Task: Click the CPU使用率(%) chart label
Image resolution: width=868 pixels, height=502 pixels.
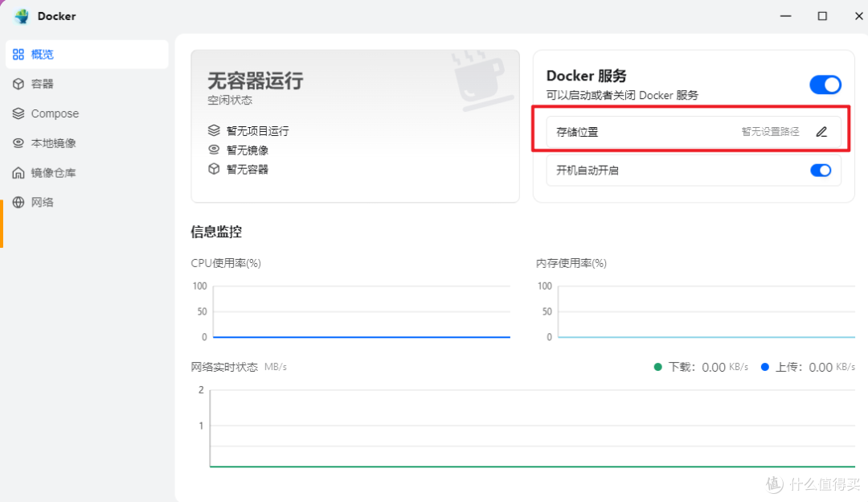Action: click(226, 263)
